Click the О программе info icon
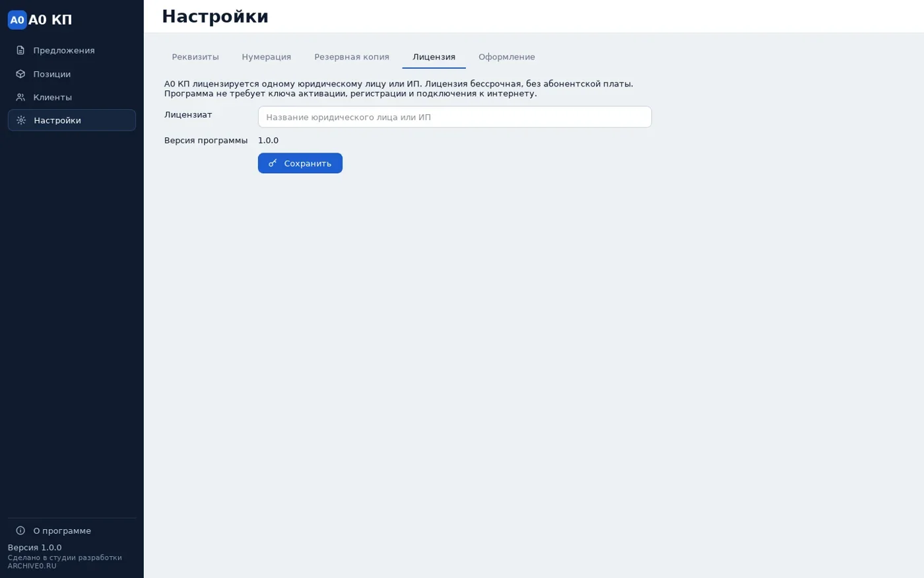 point(20,530)
